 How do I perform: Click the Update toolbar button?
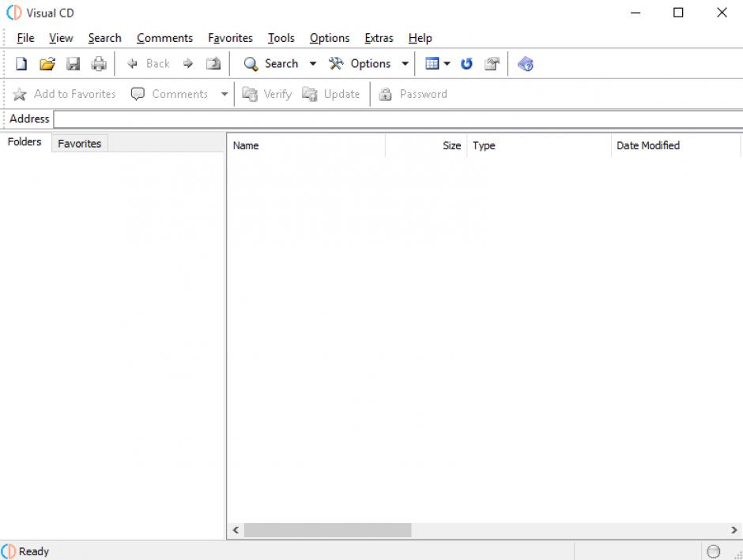(x=330, y=94)
